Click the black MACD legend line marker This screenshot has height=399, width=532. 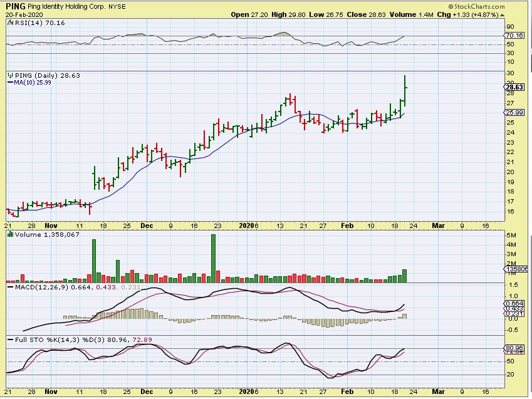[10, 288]
